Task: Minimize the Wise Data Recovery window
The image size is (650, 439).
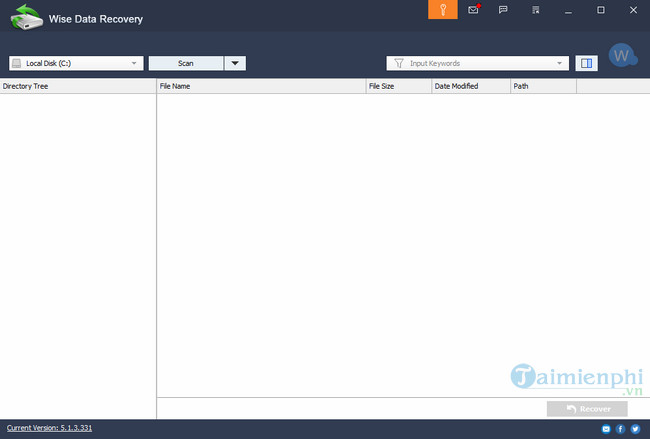Action: 568,10
